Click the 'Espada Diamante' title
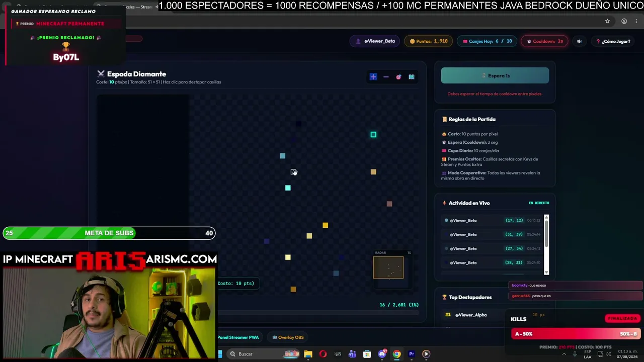Screen dimensions: 644x362 [136, 74]
